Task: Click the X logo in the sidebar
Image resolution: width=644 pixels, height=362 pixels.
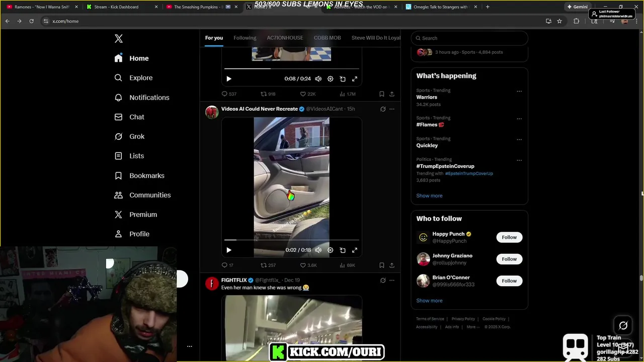Action: (x=118, y=39)
